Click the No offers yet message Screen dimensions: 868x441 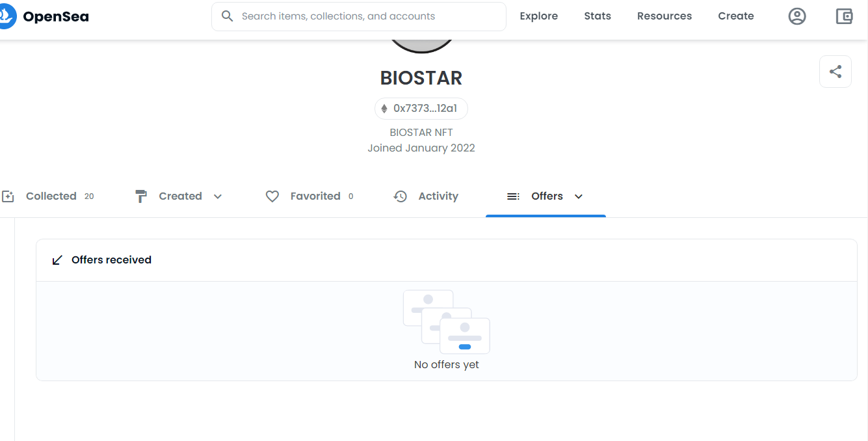pyautogui.click(x=447, y=365)
